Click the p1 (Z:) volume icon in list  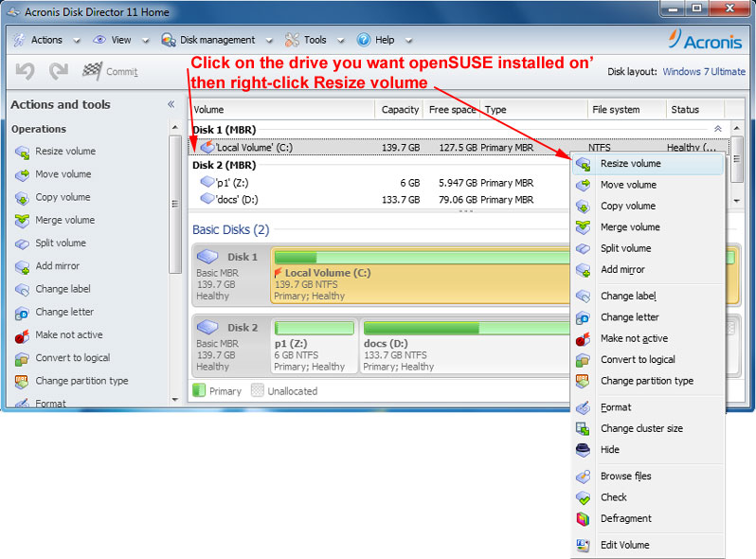(x=207, y=182)
